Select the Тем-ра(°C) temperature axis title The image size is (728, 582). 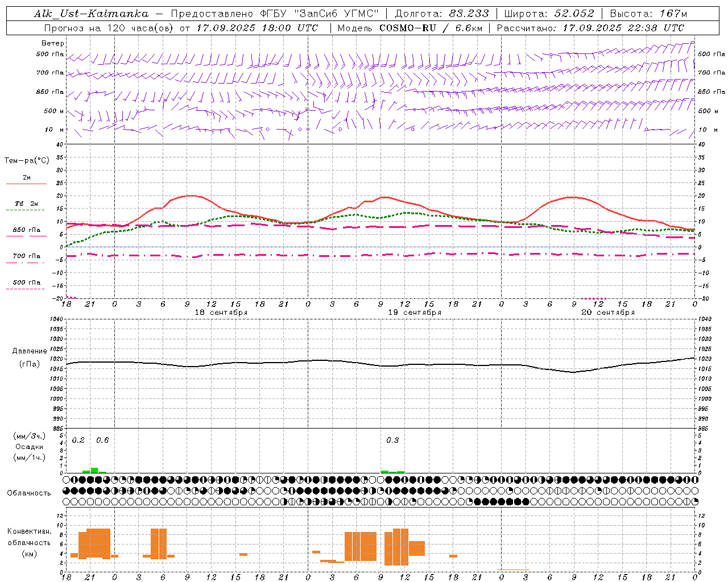click(x=27, y=161)
